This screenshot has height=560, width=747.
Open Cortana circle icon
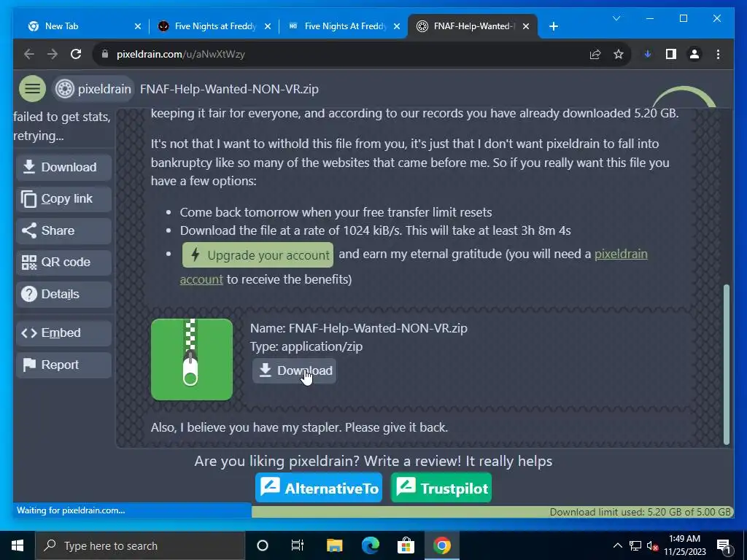(263, 545)
